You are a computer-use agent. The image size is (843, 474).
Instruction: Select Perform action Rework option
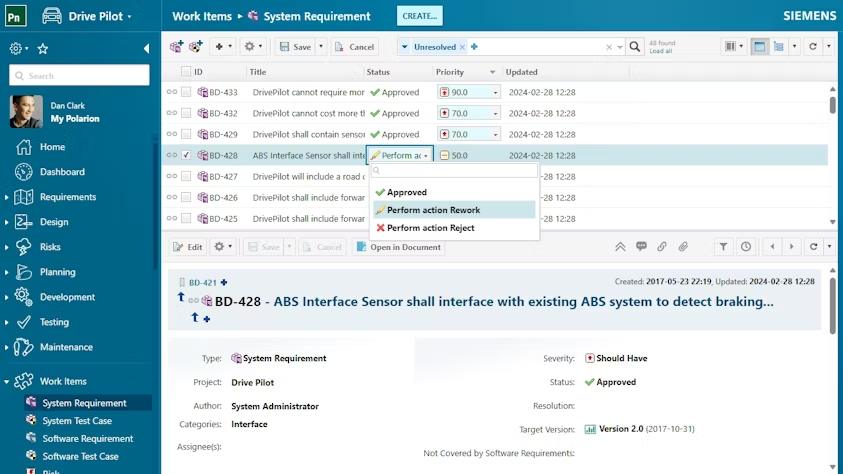454,210
